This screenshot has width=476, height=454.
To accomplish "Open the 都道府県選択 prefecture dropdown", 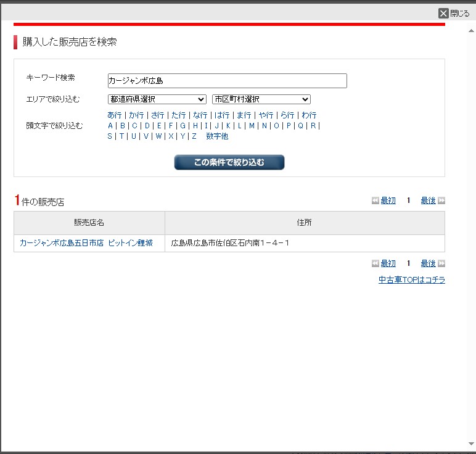I will point(157,99).
